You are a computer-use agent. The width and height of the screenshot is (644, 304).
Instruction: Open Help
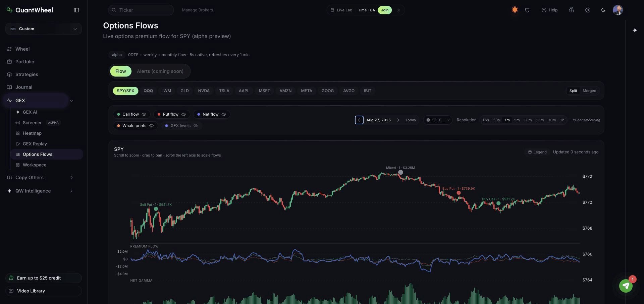pyautogui.click(x=549, y=10)
